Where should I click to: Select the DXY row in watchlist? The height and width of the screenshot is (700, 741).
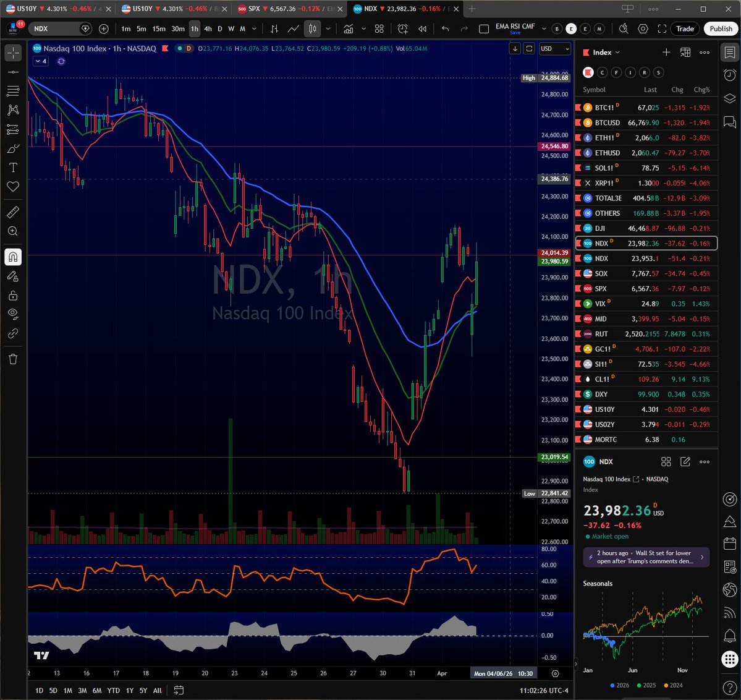pyautogui.click(x=646, y=394)
